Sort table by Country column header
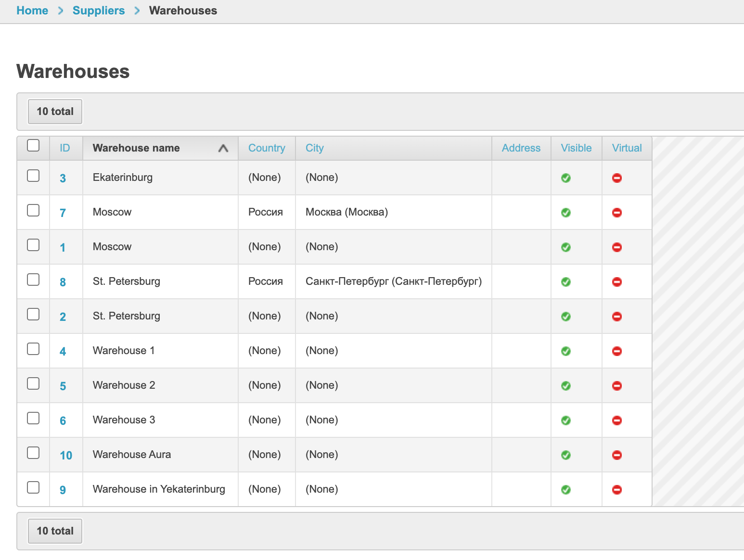The image size is (744, 560). point(267,148)
